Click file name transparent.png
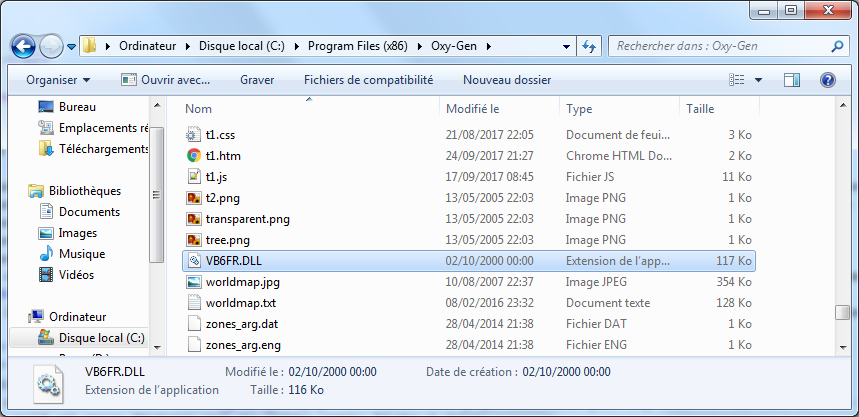Viewport: 859px width, 417px height. tap(248, 219)
